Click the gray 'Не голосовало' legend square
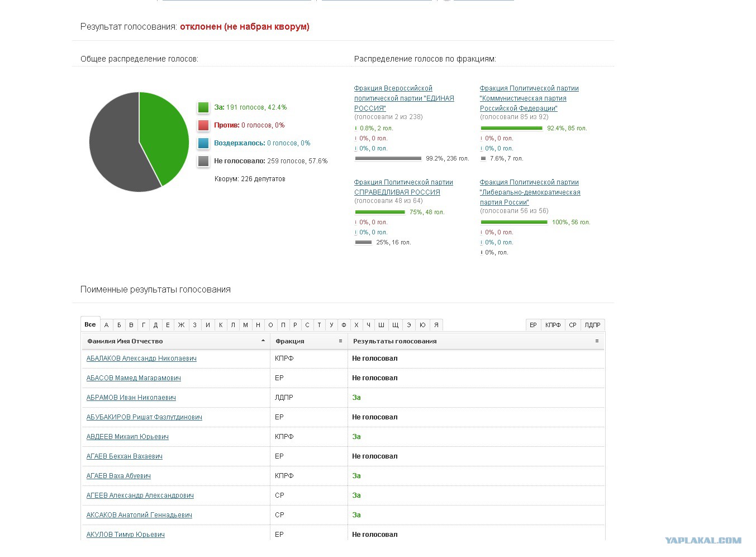Image resolution: width=756 pixels, height=557 pixels. pyautogui.click(x=203, y=161)
